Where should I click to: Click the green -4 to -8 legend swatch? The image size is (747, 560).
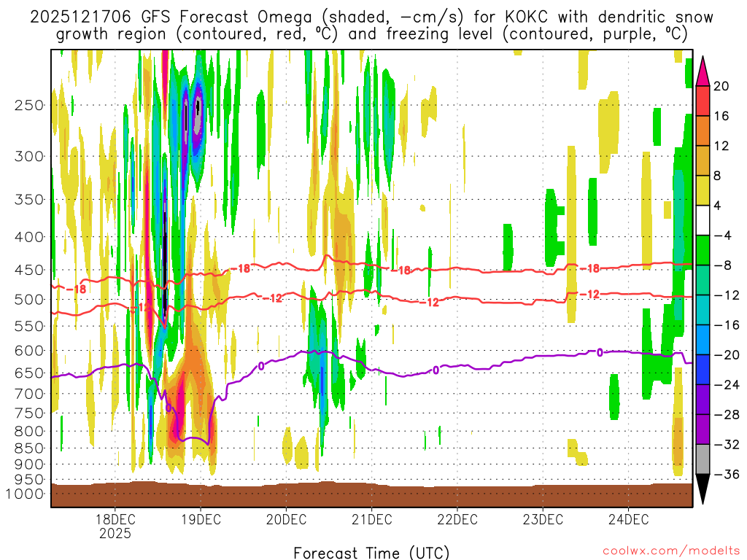point(703,250)
